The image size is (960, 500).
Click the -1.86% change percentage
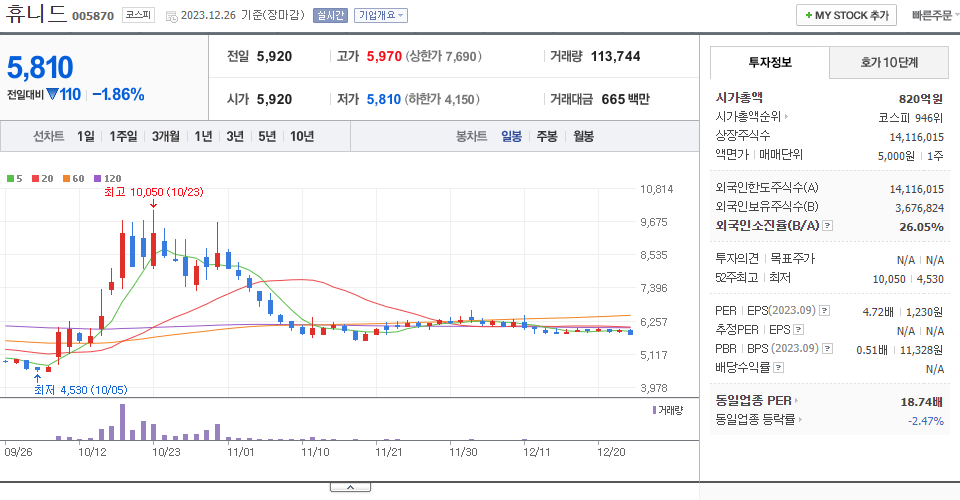coord(118,95)
